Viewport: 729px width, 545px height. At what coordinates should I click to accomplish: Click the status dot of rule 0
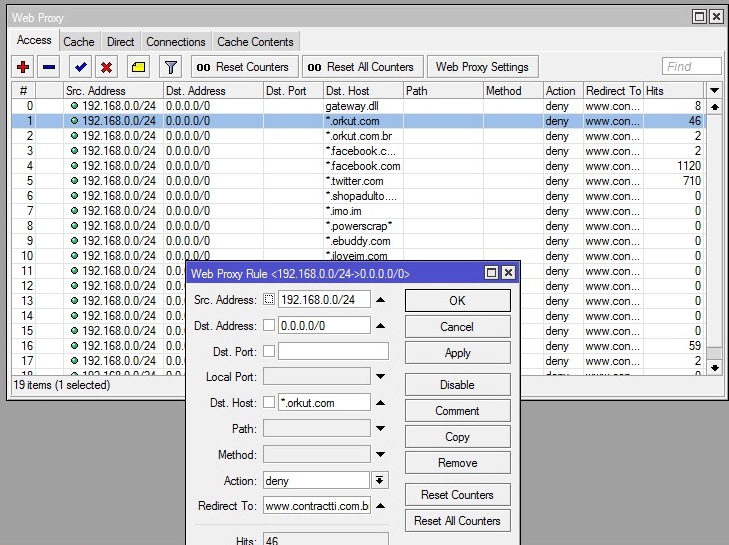click(x=74, y=106)
